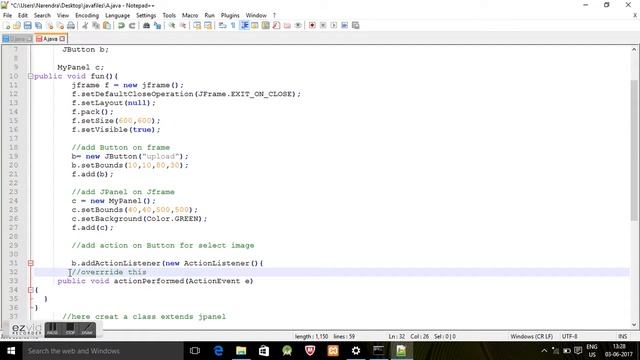
Task: Open the File menu
Action: point(7,15)
